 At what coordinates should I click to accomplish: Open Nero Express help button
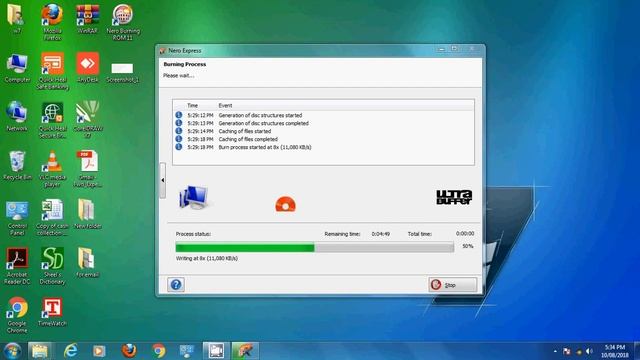tap(176, 284)
